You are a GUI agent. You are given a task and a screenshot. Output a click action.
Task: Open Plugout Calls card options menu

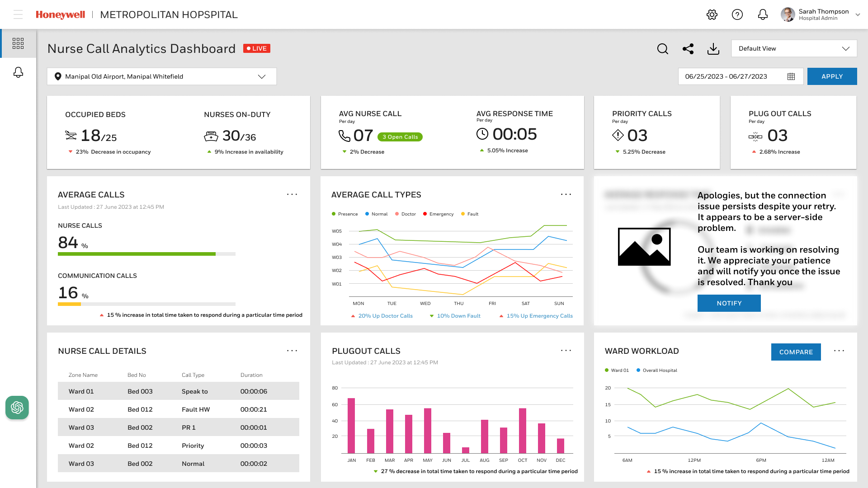[x=566, y=351]
